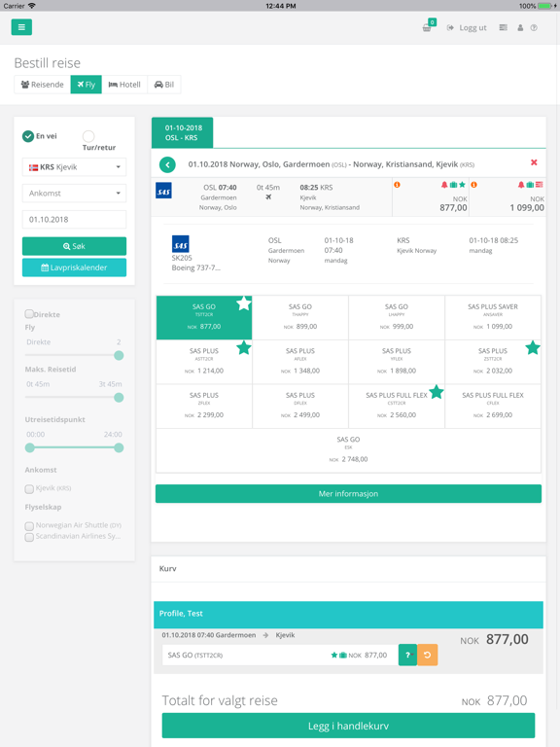Click Legg i handlekurv button

pos(348,726)
